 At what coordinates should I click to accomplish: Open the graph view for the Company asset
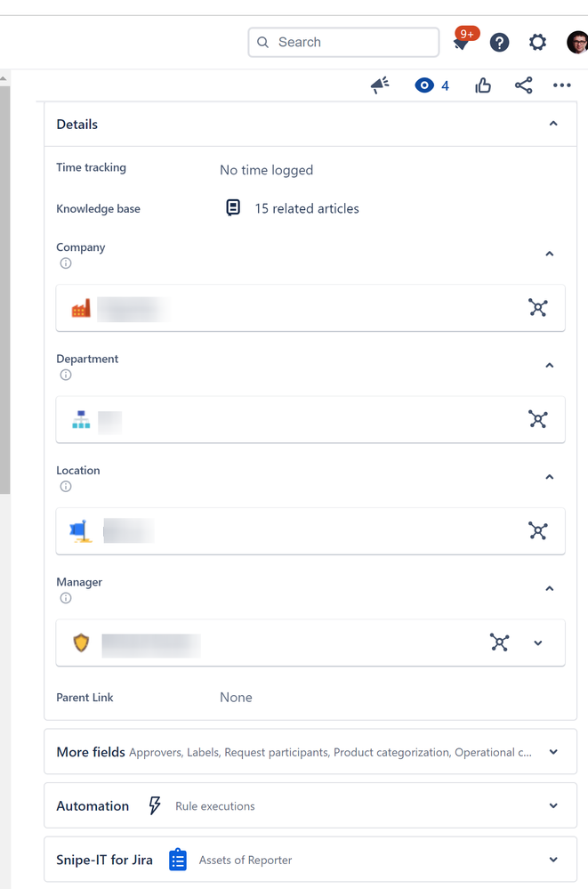click(537, 308)
